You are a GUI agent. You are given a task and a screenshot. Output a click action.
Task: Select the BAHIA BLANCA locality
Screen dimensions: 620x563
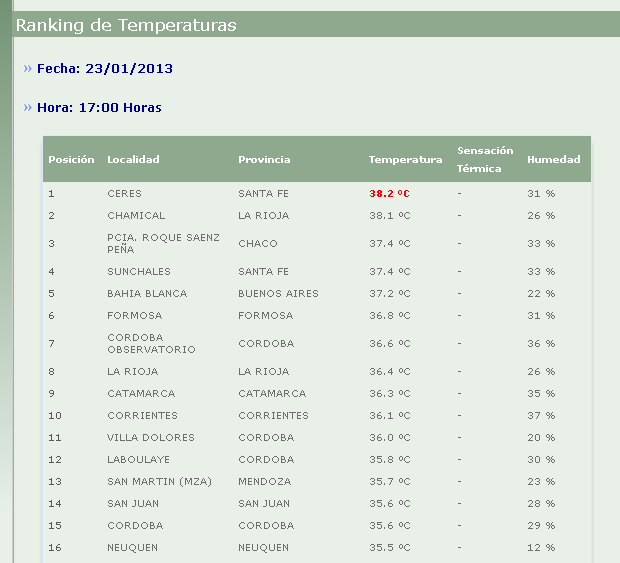pyautogui.click(x=147, y=293)
